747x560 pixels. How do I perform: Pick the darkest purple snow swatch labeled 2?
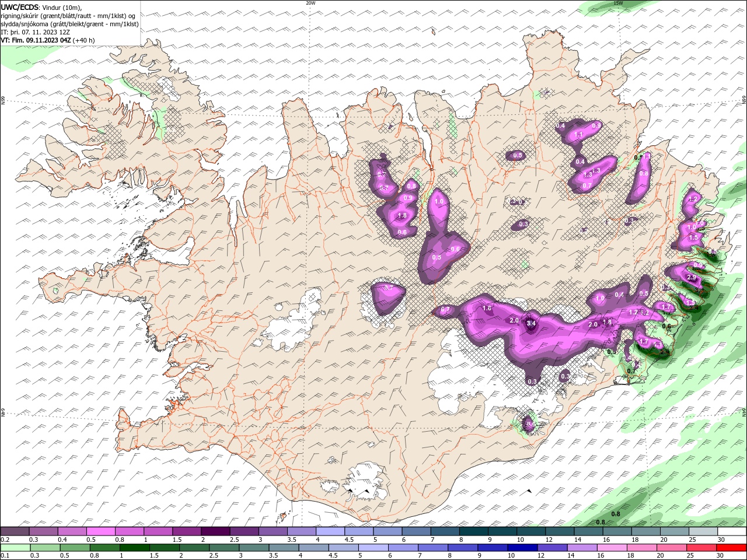215,531
